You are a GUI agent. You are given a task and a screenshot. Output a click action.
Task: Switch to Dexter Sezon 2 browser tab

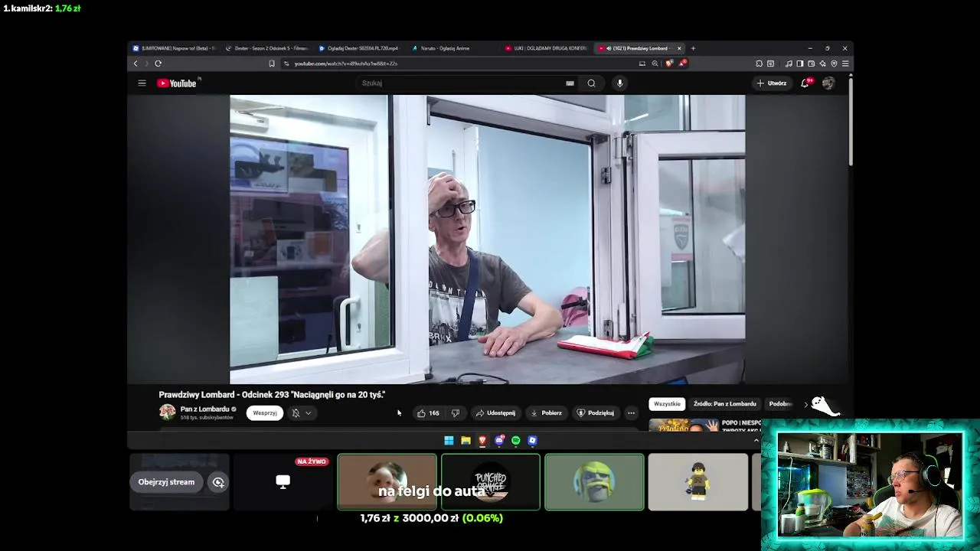pyautogui.click(x=267, y=48)
